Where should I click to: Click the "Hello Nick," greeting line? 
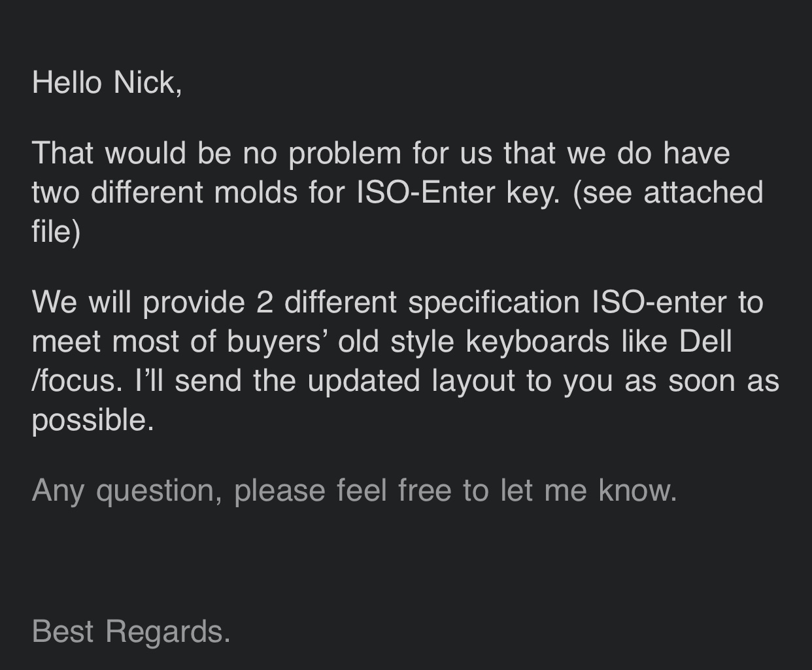(x=107, y=83)
